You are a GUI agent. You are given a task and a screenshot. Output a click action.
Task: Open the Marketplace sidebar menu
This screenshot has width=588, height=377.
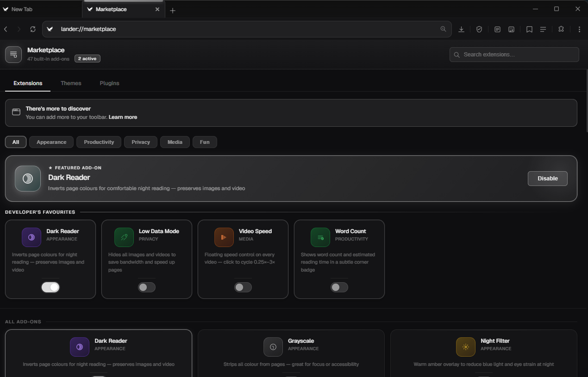click(x=13, y=54)
